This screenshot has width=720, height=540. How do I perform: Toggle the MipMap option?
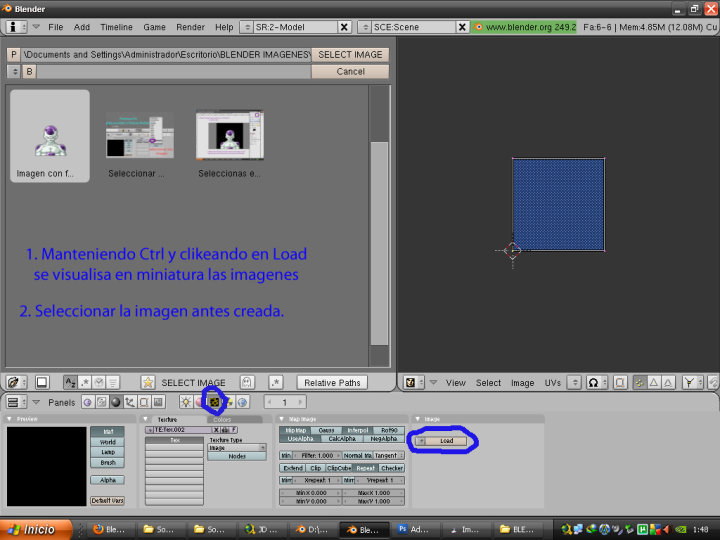(x=295, y=430)
